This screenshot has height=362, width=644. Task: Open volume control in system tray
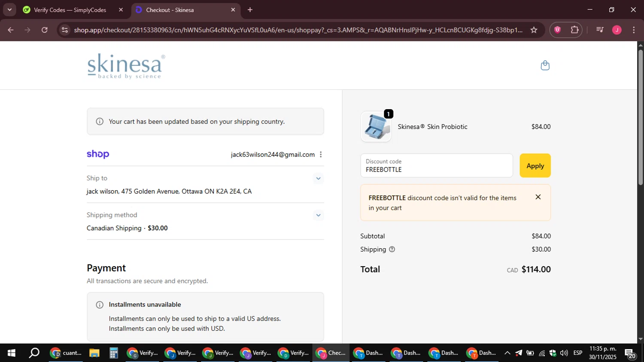point(564,353)
